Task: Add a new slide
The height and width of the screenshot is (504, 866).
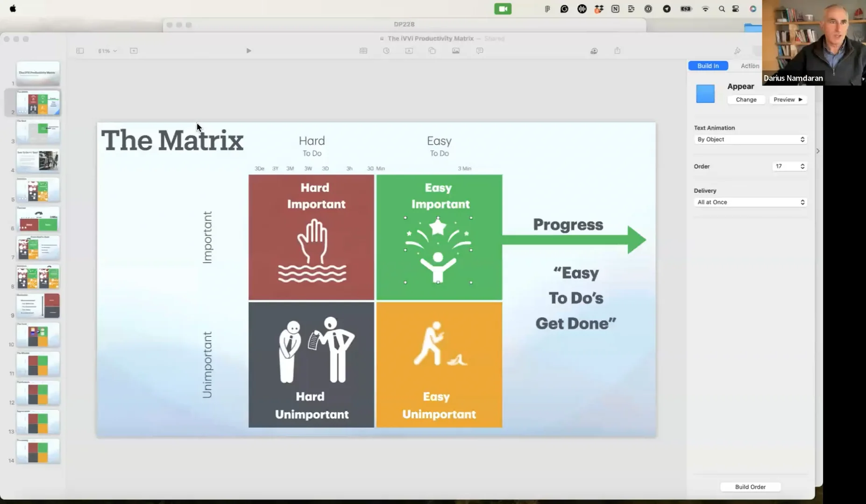Action: (134, 50)
